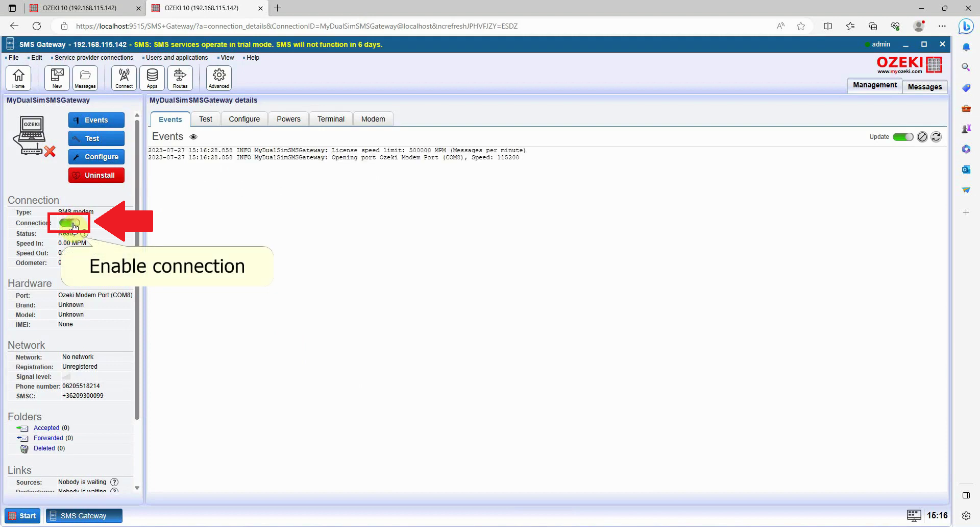Switch to the Powers tab
This screenshot has width=980, height=527.
click(289, 119)
